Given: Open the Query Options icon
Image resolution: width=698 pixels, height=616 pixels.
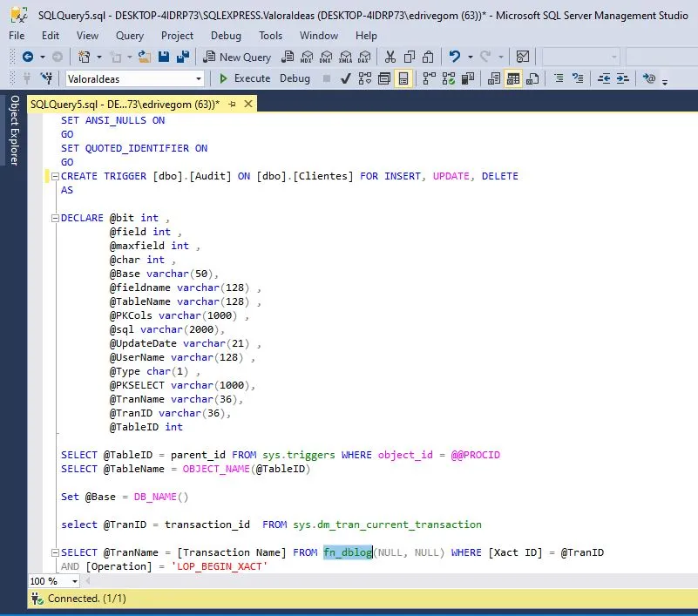Looking at the screenshot, I should click(x=383, y=78).
